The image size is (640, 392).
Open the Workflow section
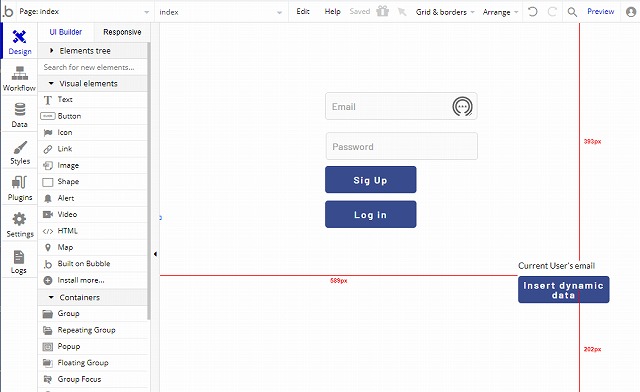click(x=19, y=78)
